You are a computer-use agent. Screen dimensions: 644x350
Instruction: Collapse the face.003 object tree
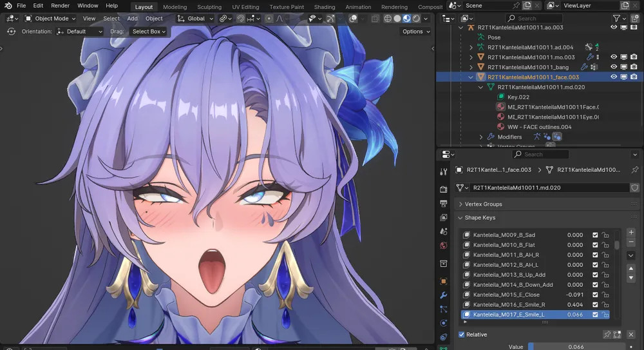(x=471, y=77)
